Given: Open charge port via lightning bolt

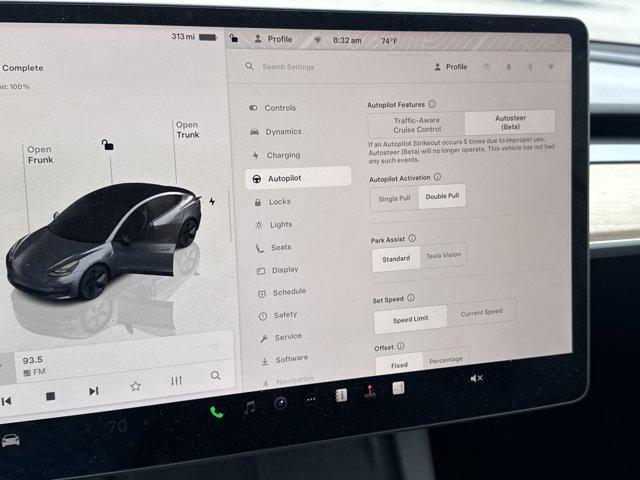Looking at the screenshot, I should tap(212, 201).
